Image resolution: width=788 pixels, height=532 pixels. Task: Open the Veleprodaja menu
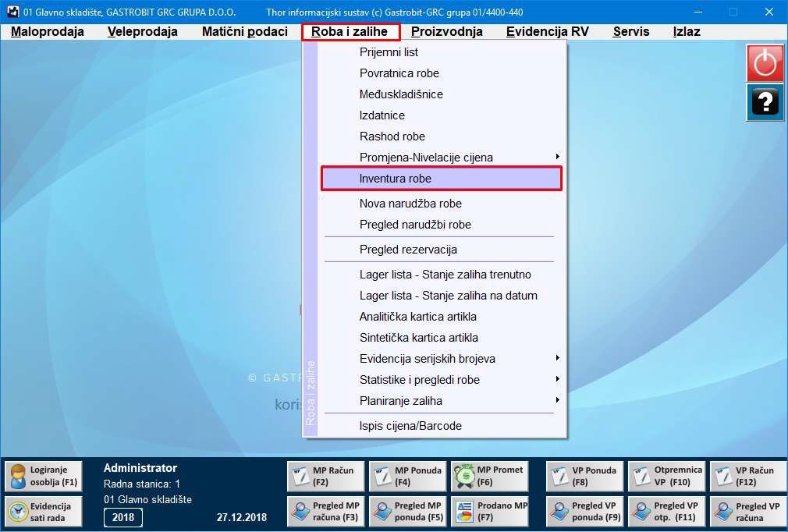tap(143, 32)
